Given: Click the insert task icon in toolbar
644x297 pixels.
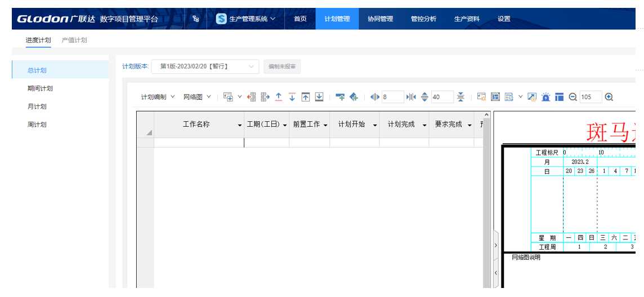Looking at the screenshot, I should (x=228, y=97).
